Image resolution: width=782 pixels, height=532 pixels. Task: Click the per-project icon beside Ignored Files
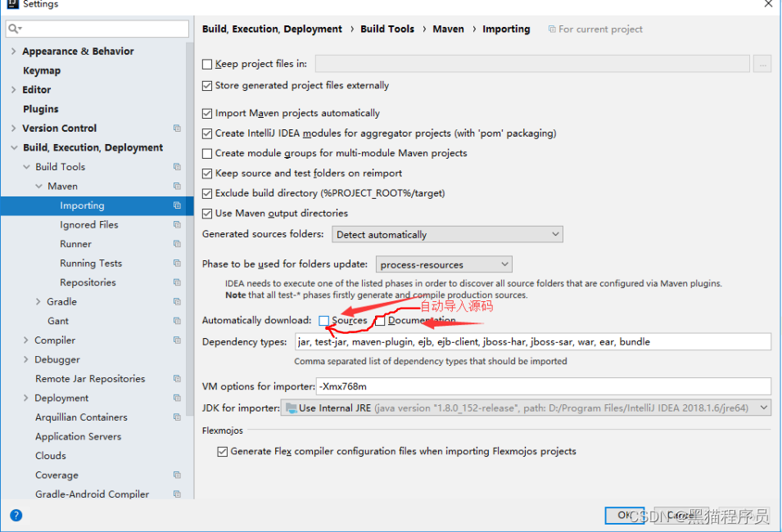point(177,224)
